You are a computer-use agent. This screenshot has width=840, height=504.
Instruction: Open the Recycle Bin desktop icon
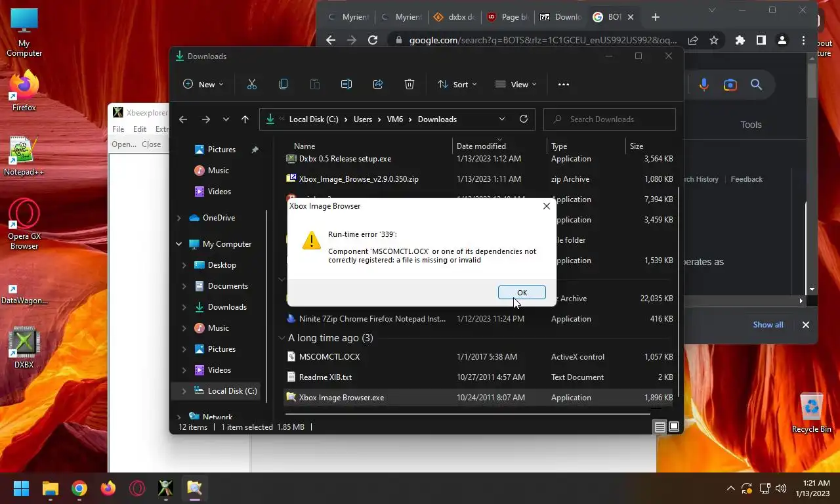click(812, 413)
